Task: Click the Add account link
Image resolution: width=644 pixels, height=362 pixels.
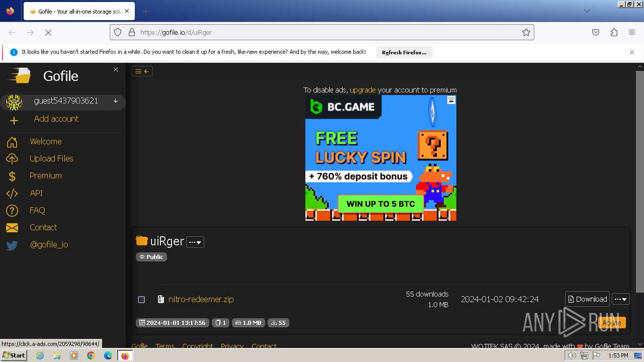Action: pyautogui.click(x=56, y=119)
